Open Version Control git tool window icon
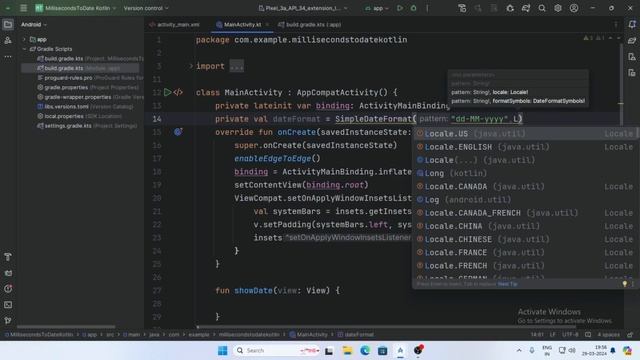 (x=8, y=320)
